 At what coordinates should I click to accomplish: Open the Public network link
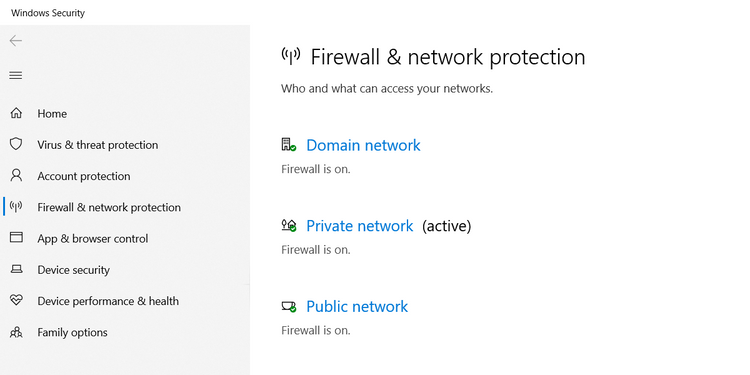coord(357,307)
